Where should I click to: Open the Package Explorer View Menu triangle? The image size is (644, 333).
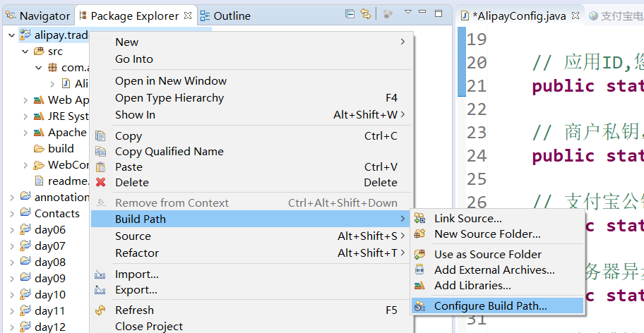tap(408, 12)
